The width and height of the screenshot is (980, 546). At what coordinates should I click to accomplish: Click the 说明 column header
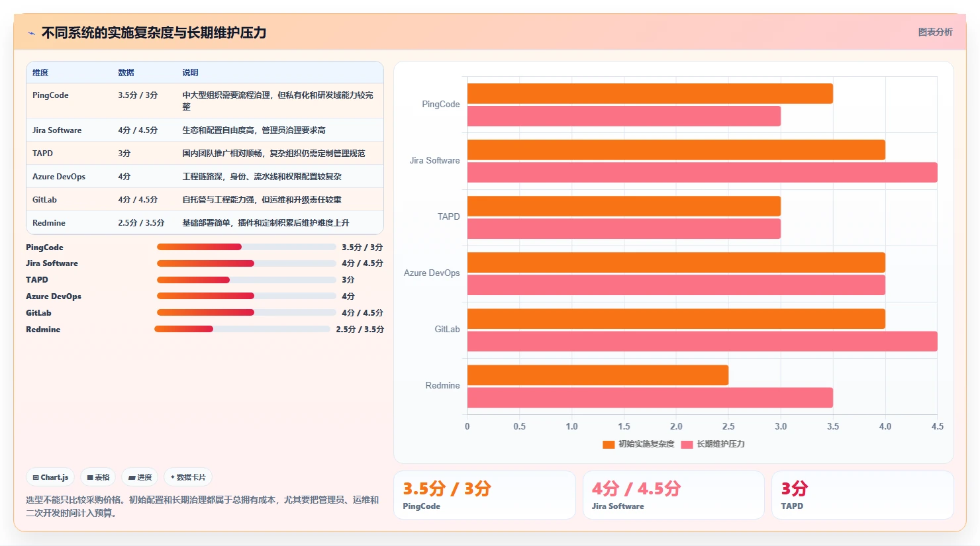(x=190, y=73)
